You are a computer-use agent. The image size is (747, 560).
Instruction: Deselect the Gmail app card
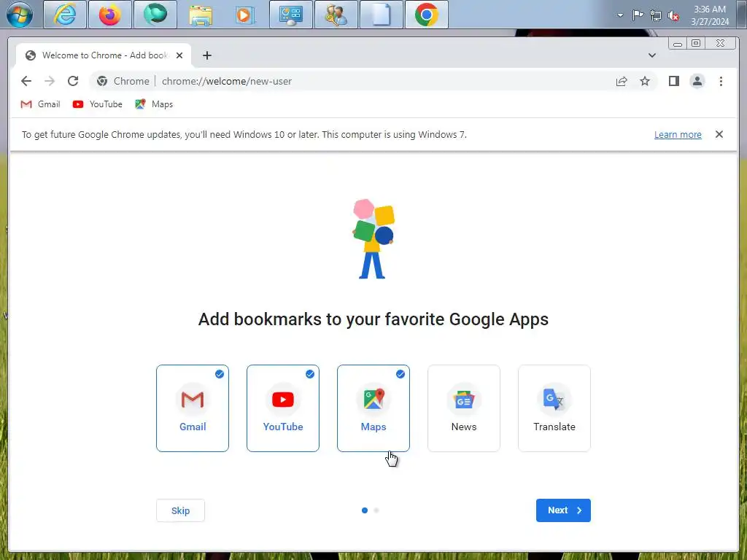tap(193, 408)
